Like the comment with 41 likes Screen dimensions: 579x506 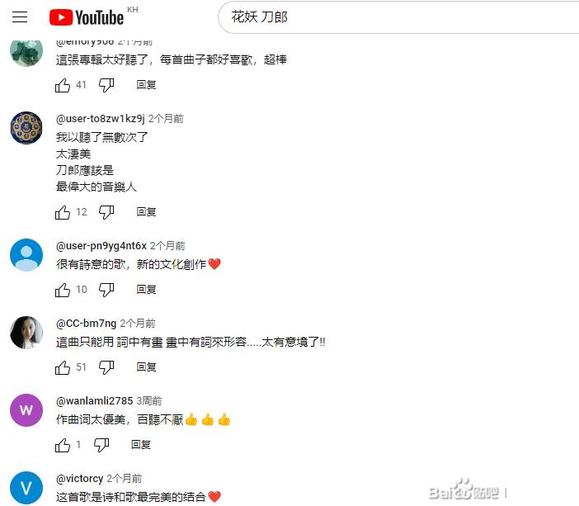click(62, 85)
